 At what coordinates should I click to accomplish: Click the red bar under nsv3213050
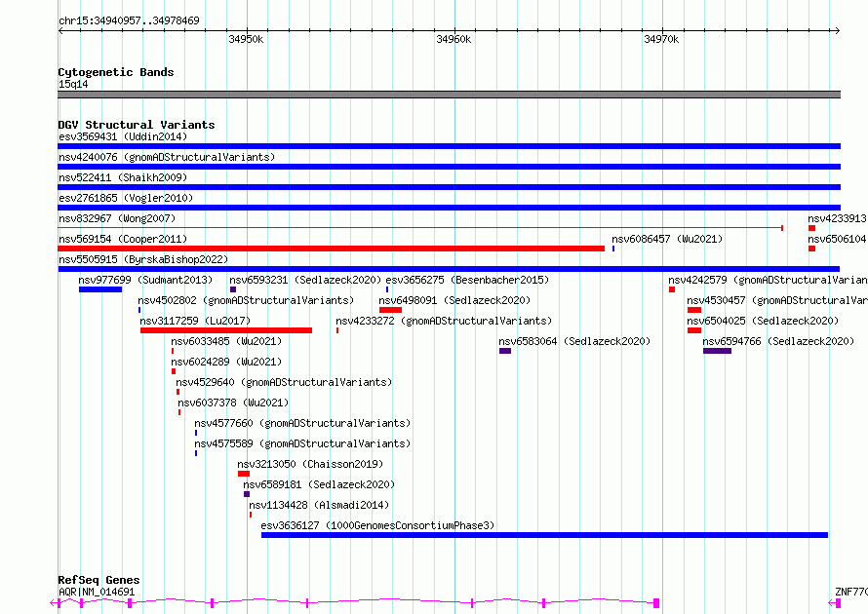244,474
